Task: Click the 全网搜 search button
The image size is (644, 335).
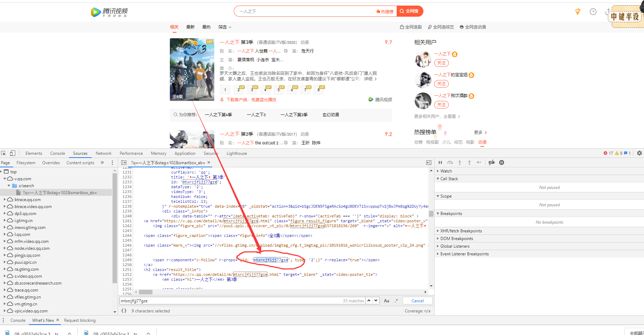Action: (410, 11)
